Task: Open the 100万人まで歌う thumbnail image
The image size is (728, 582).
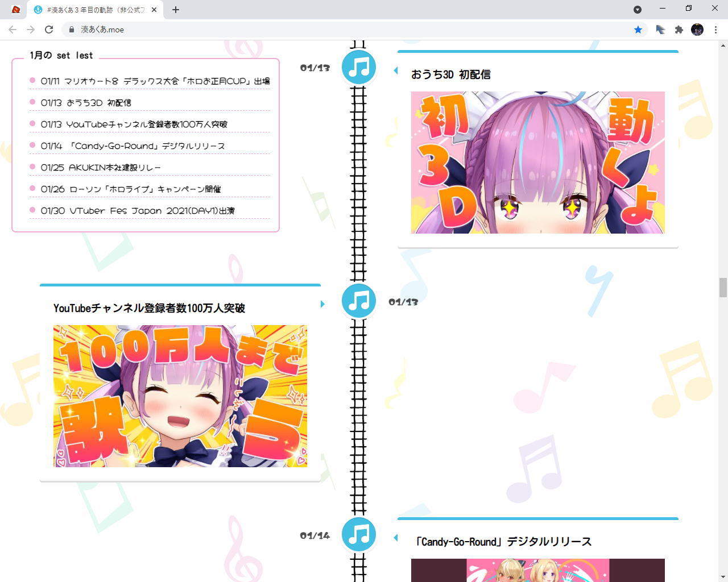Action: coord(180,396)
